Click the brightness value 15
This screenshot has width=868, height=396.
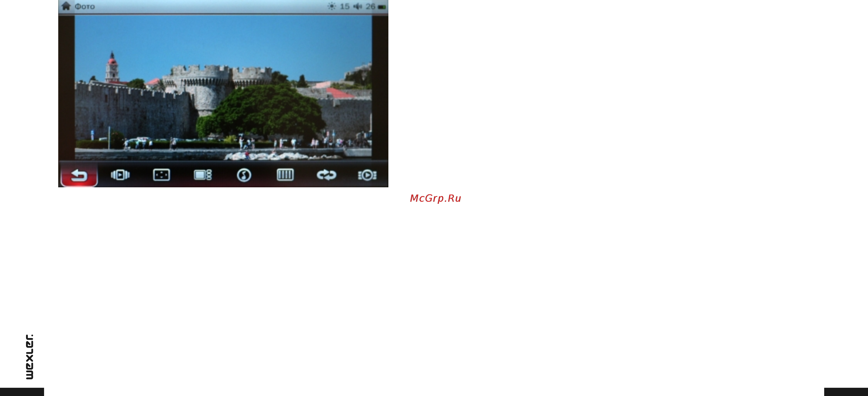[x=344, y=6]
